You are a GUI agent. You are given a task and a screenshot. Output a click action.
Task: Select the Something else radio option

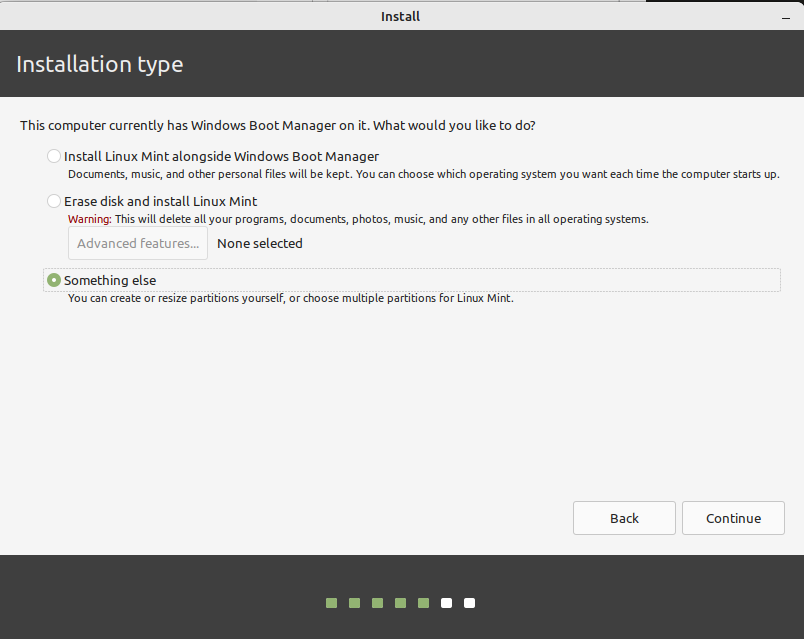pyautogui.click(x=54, y=281)
